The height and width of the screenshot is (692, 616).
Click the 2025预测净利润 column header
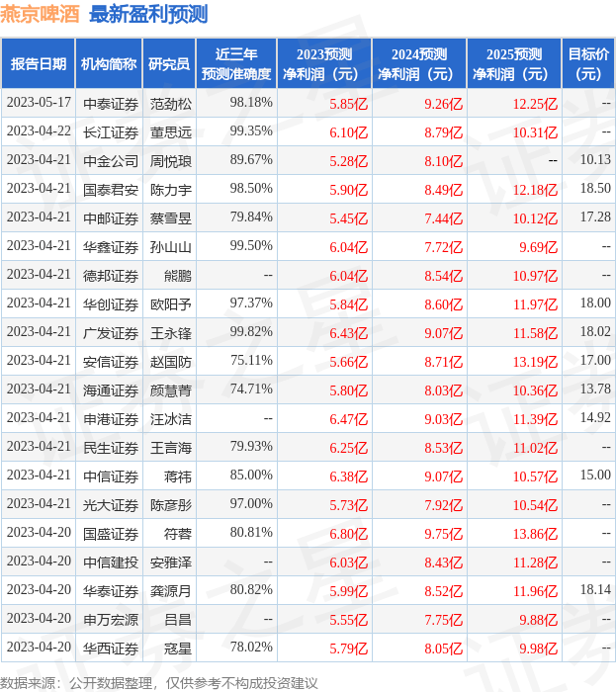[513, 64]
